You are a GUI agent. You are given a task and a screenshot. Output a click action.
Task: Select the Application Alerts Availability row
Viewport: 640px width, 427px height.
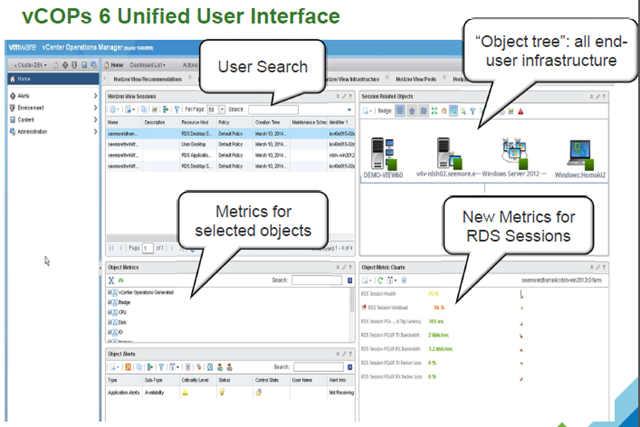pyautogui.click(x=230, y=392)
